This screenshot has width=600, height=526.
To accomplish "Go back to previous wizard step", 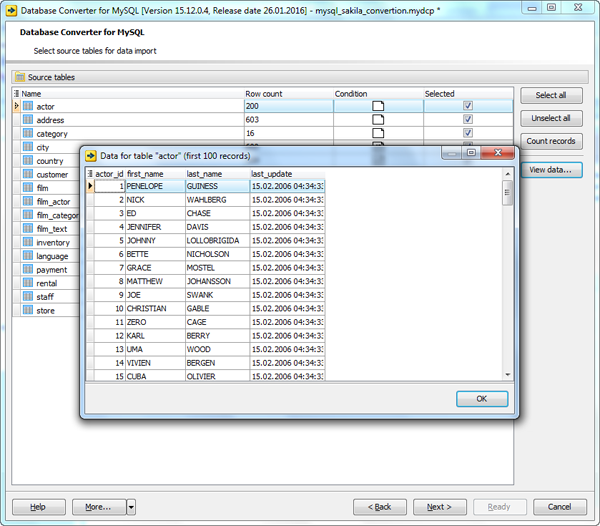I will point(380,507).
